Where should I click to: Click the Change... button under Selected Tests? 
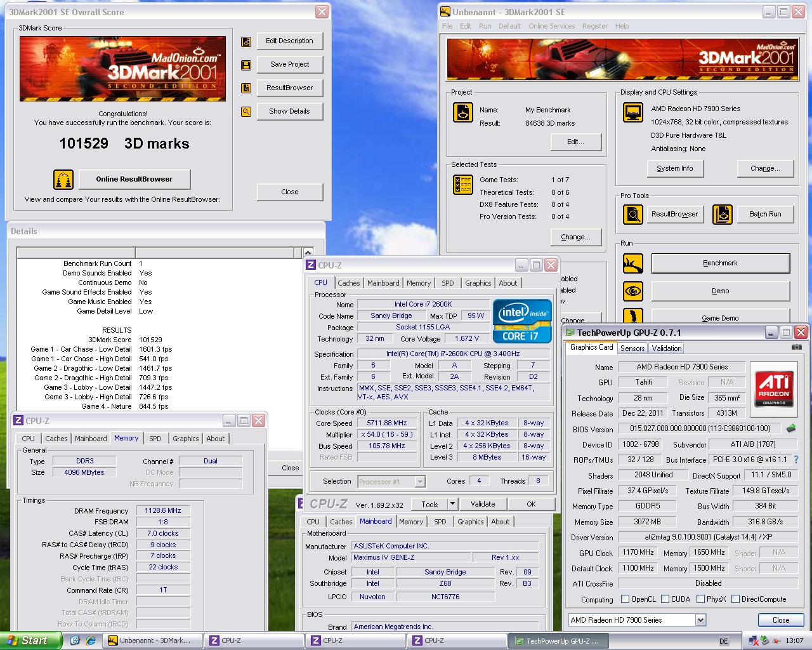pyautogui.click(x=576, y=237)
